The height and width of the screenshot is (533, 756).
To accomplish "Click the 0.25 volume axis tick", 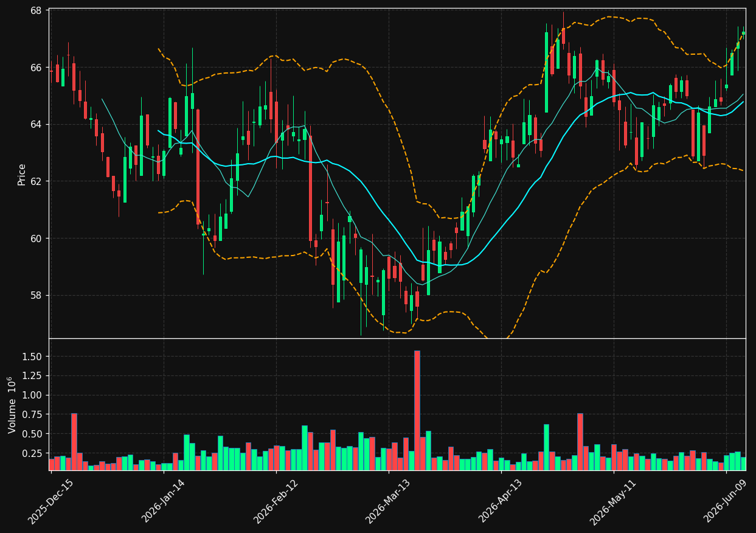I will click(32, 453).
